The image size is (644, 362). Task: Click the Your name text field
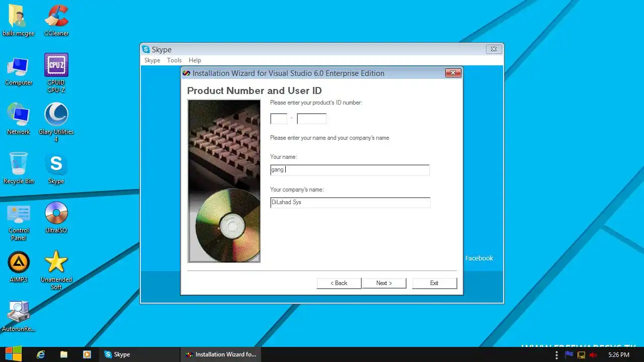[350, 170]
